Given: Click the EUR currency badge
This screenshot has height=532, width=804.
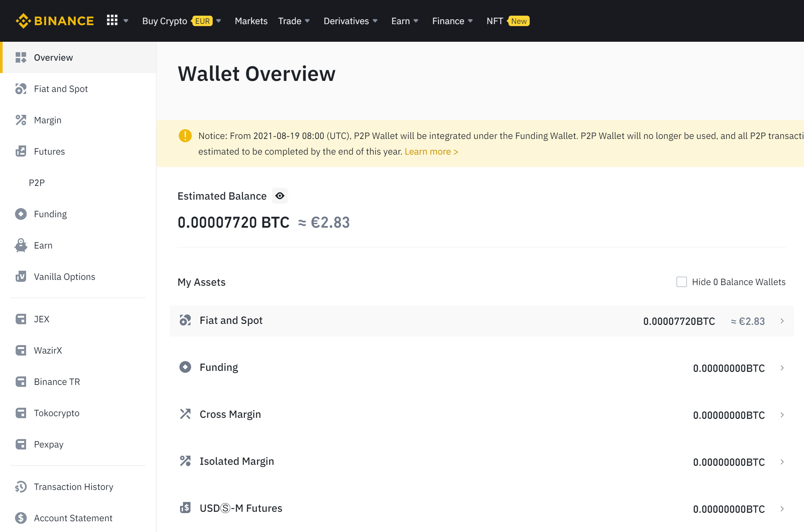Looking at the screenshot, I should coord(202,21).
